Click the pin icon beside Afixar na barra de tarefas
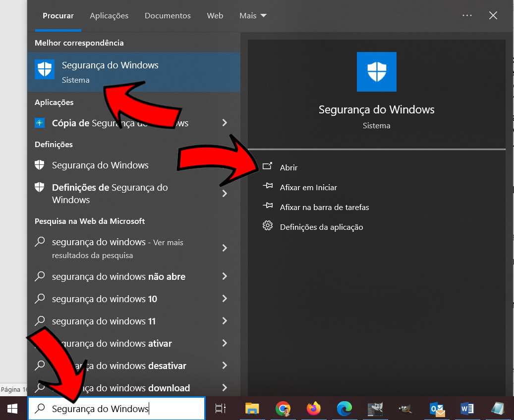This screenshot has height=420, width=514. pos(268,206)
